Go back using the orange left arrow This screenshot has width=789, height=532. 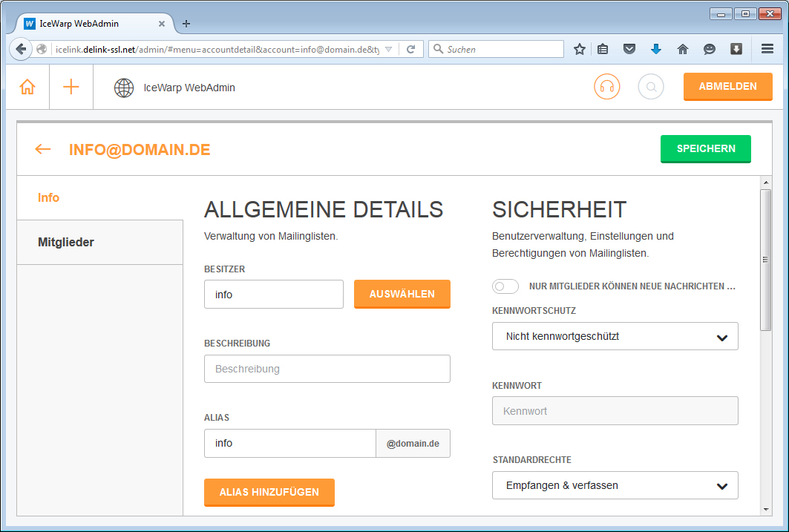click(43, 149)
